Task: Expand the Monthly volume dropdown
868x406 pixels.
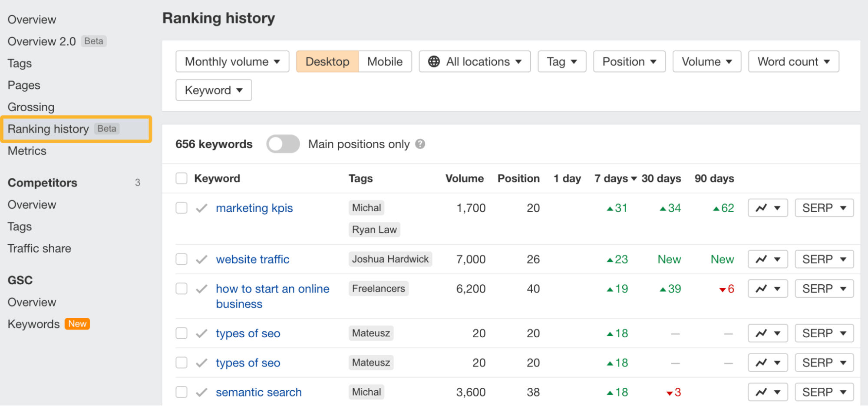Action: 232,62
